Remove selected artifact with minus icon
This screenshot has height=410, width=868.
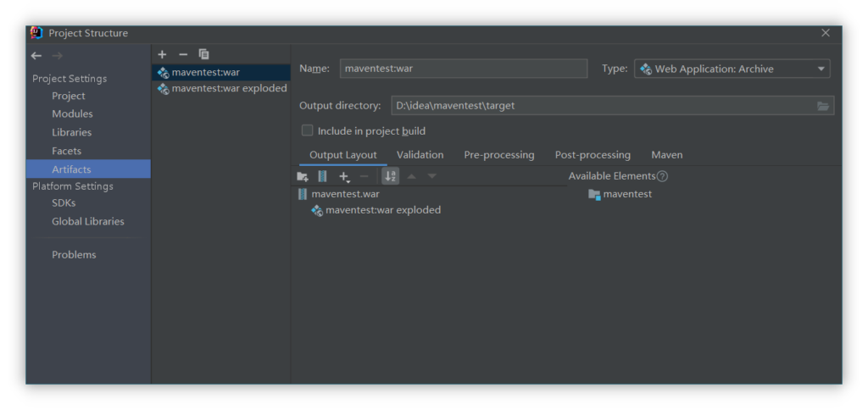pyautogui.click(x=183, y=54)
